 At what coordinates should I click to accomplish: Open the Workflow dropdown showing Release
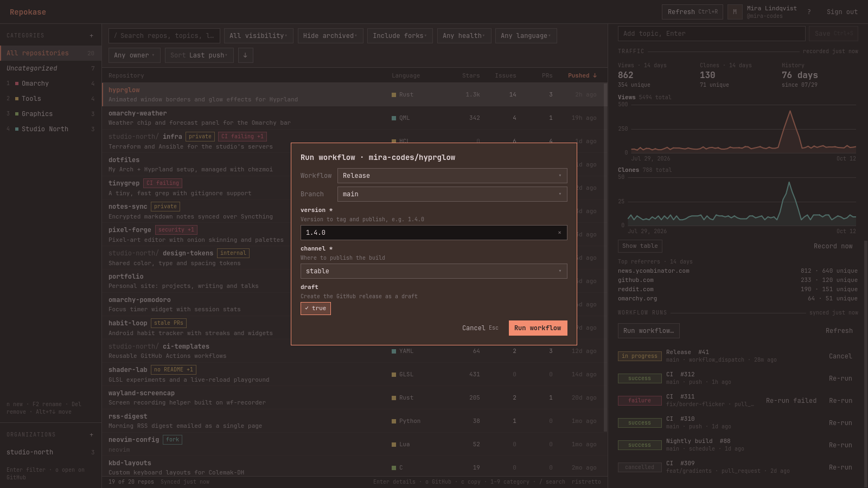tap(452, 176)
